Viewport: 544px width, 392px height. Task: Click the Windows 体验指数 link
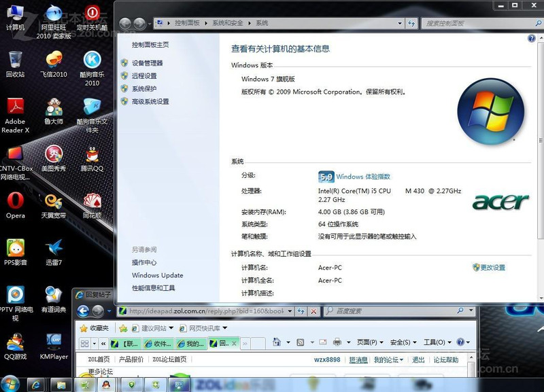363,177
